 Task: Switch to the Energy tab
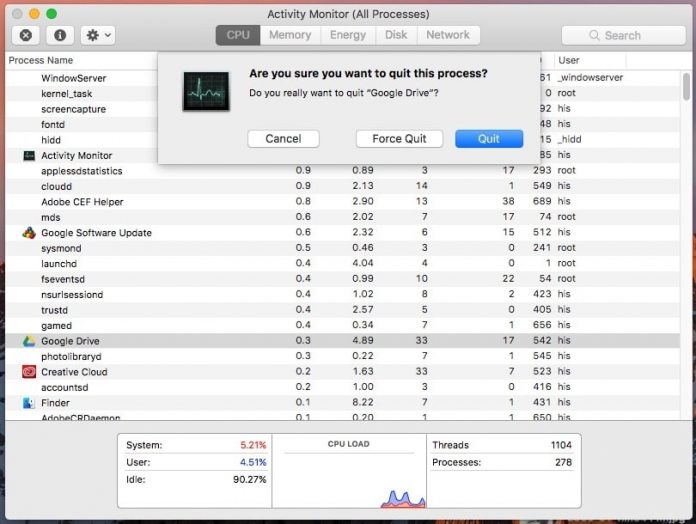coord(348,35)
